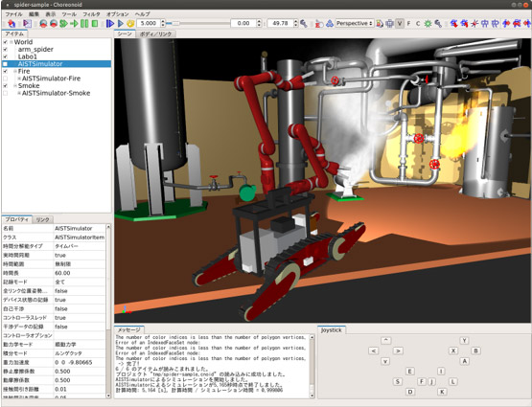This screenshot has height=407, width=532.
Task: Toggle the Smoke item checkbox
Action: pos(5,86)
